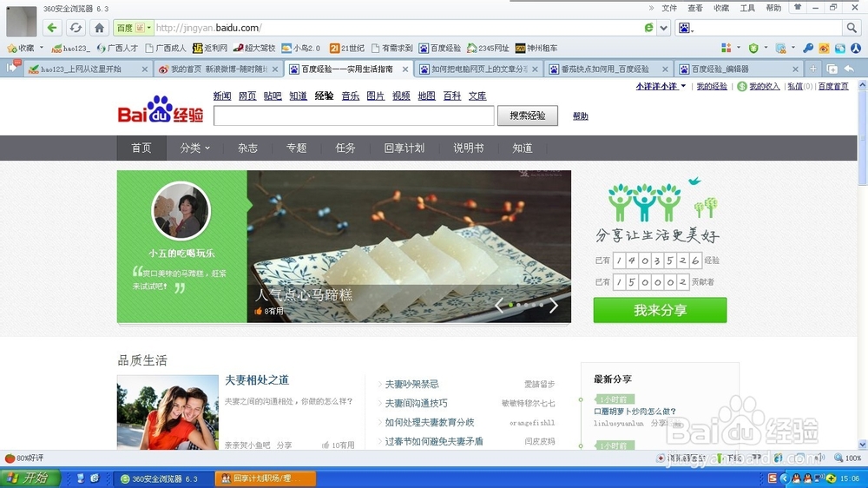Viewport: 868px width, 488px height.
Task: Click the blue chat bubble extension icon
Action: click(x=839, y=48)
